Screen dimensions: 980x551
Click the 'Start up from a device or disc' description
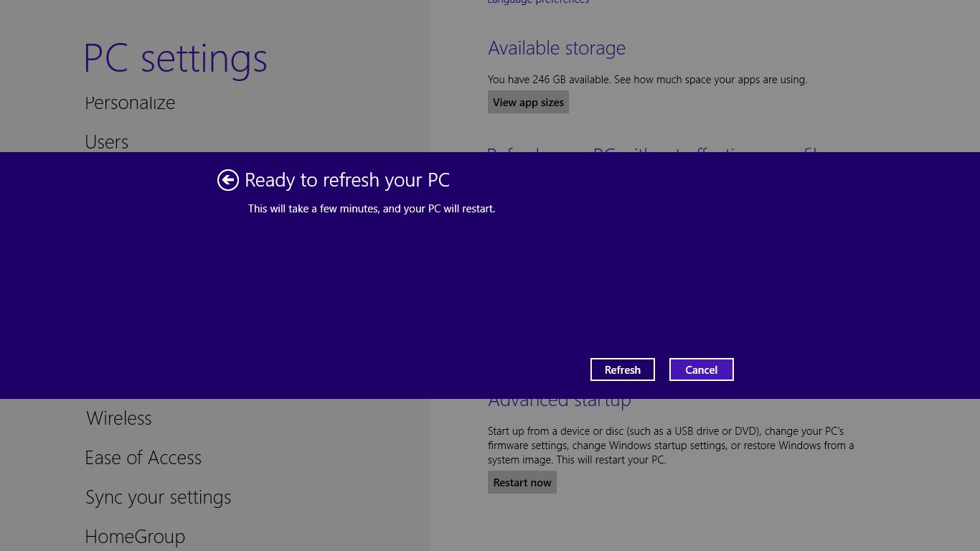[671, 446]
